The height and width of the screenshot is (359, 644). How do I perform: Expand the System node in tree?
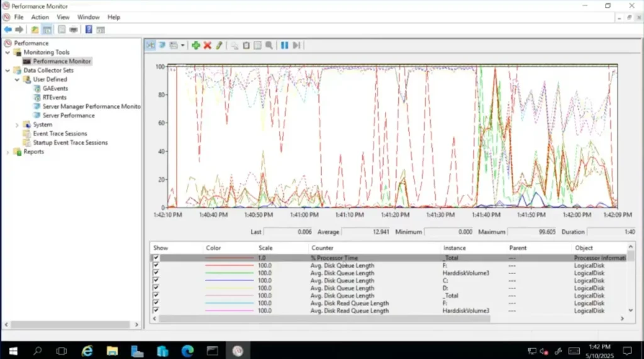point(17,124)
